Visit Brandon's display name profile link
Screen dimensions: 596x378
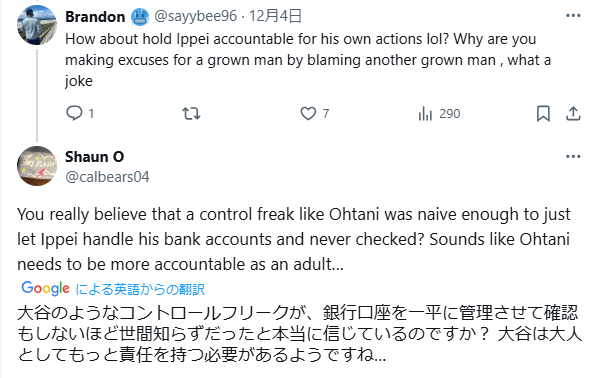pos(95,17)
